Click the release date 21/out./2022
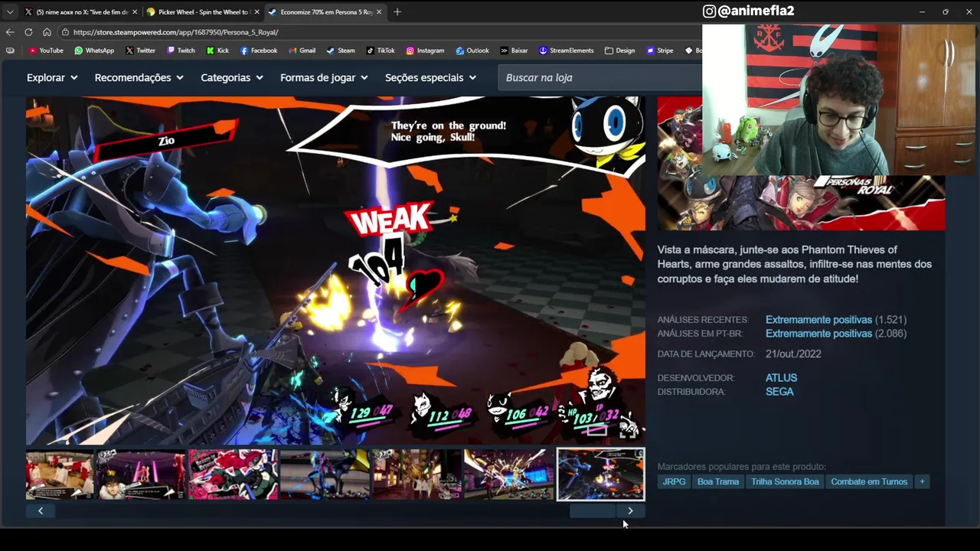 tap(793, 354)
